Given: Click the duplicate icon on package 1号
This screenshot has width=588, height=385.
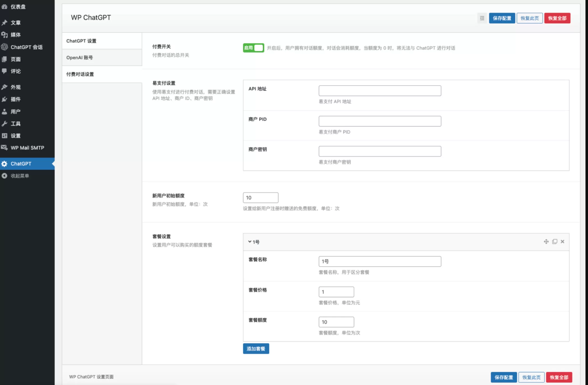Looking at the screenshot, I should [x=554, y=241].
